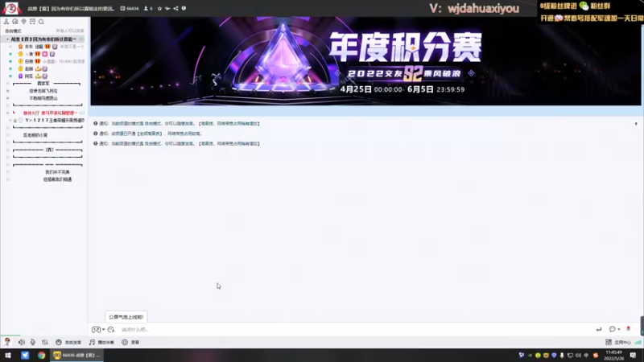Click the pin-to-top arrow in chat
Image resolution: width=644 pixels, height=362 pixels.
[x=636, y=124]
